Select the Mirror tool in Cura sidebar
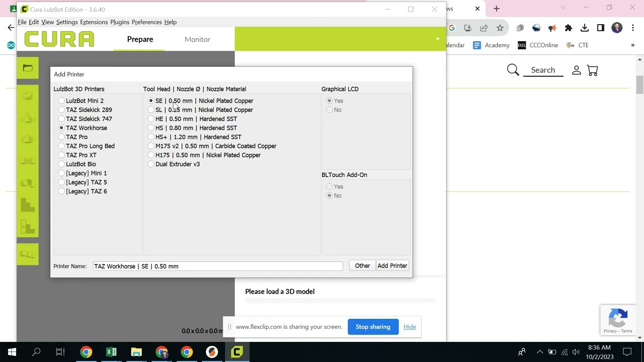 click(28, 161)
